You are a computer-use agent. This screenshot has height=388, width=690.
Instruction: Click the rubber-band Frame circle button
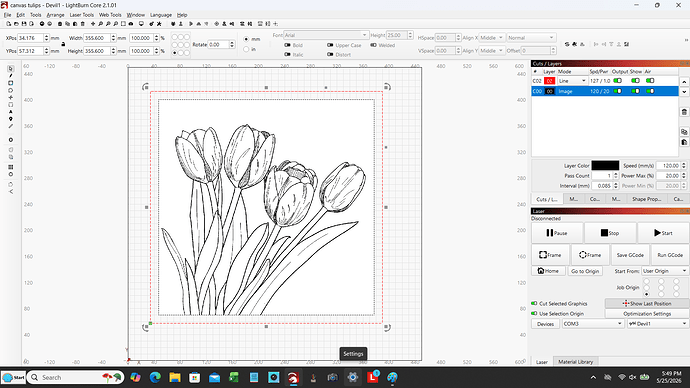(x=590, y=255)
